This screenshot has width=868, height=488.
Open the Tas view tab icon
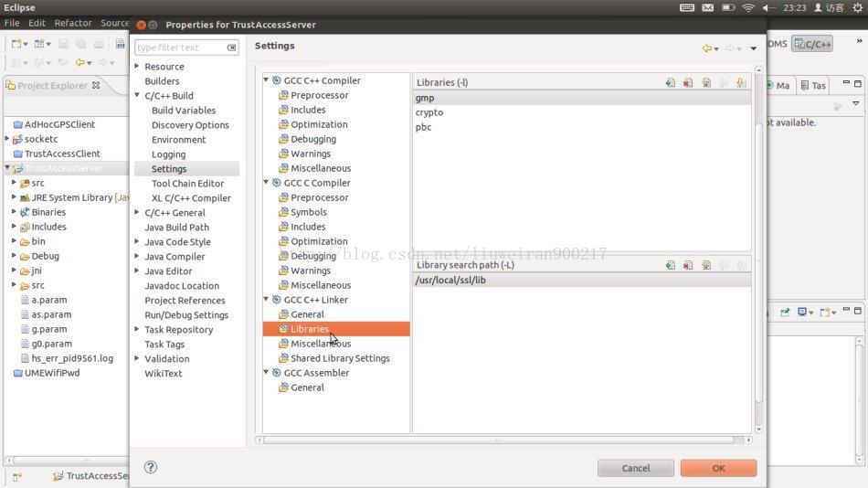pos(805,85)
